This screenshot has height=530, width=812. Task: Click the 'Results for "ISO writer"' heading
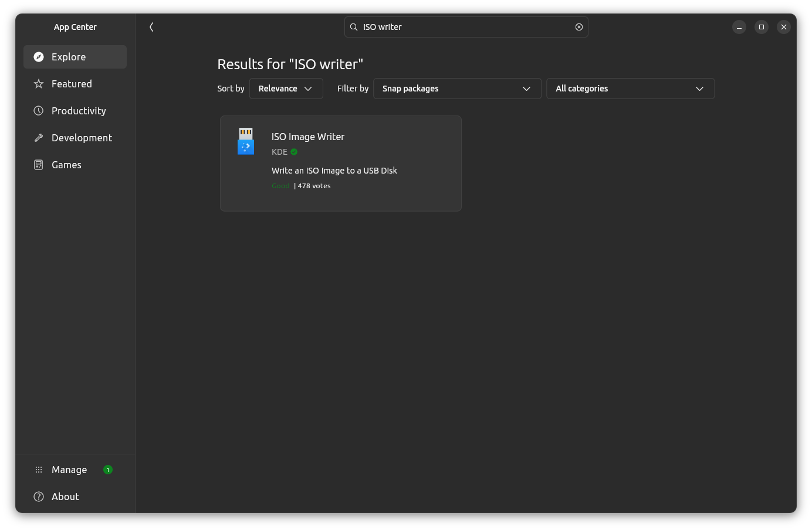click(x=290, y=64)
